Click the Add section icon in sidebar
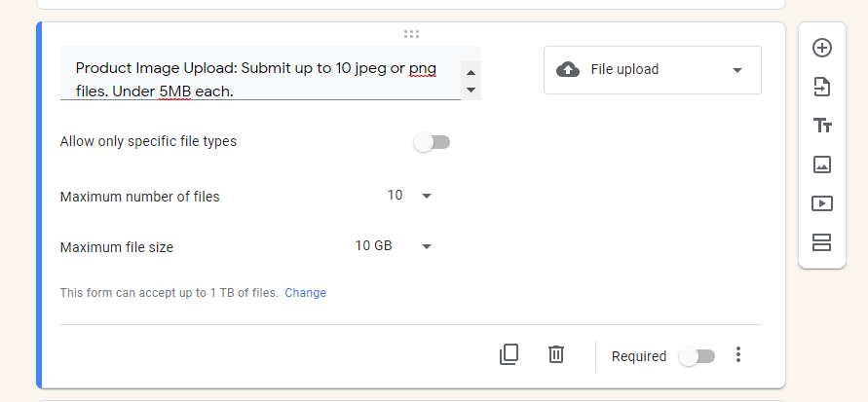The width and height of the screenshot is (868, 402). click(x=822, y=242)
